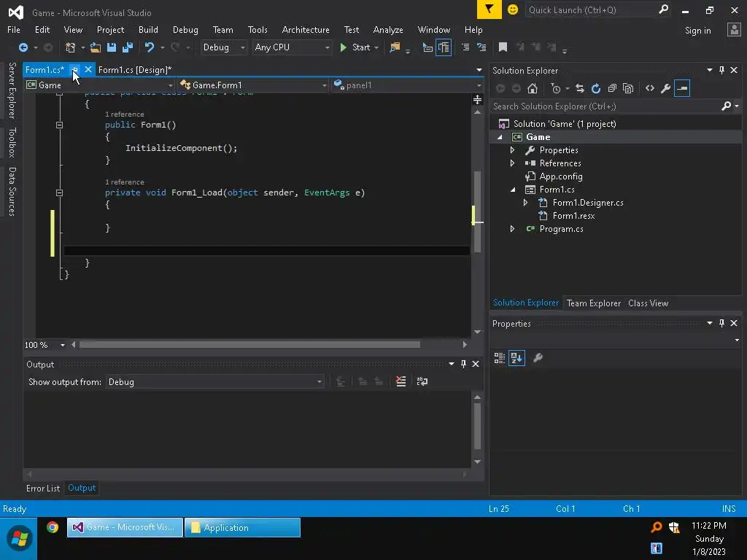Open the Show output from dropdown
This screenshot has height=560, width=747.
point(214,382)
